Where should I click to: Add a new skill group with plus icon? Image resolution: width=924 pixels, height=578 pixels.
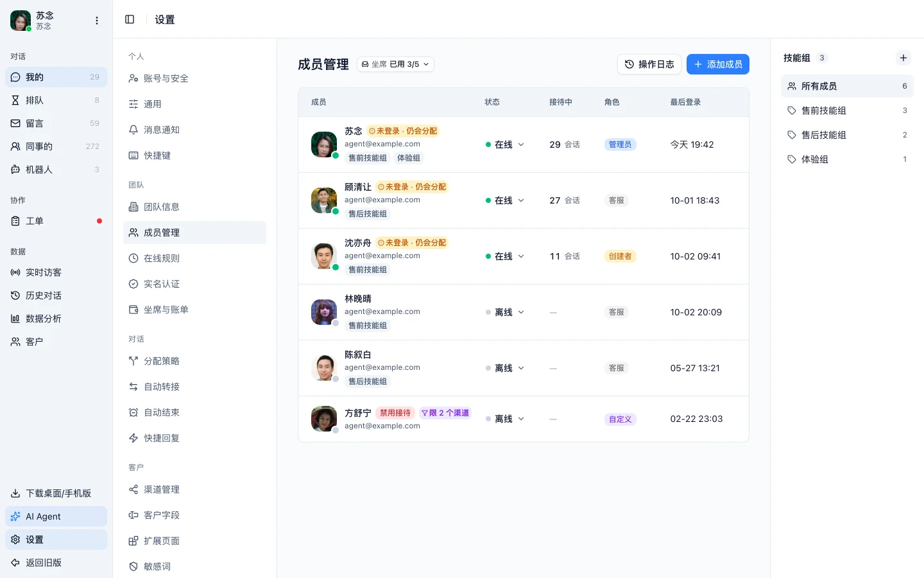click(903, 58)
